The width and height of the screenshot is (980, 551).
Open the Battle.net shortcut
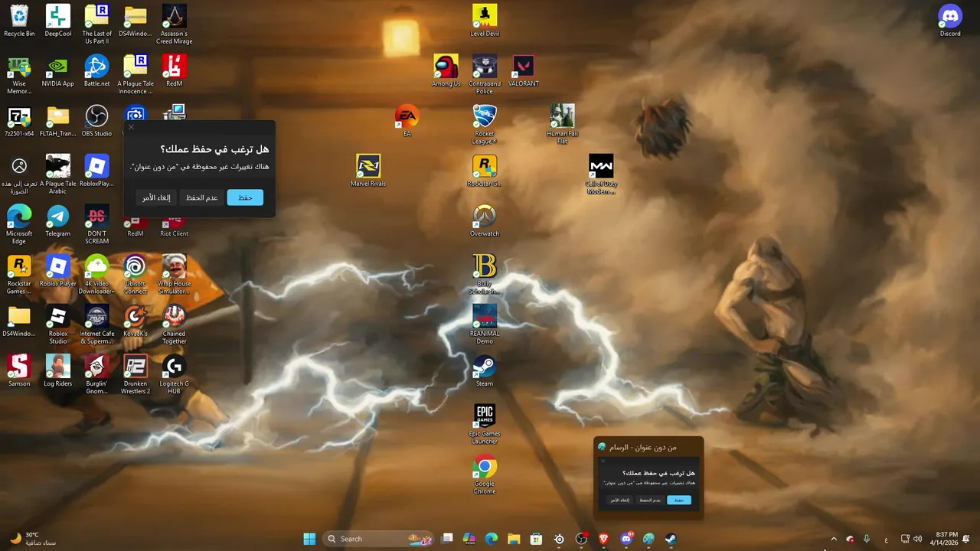(97, 71)
